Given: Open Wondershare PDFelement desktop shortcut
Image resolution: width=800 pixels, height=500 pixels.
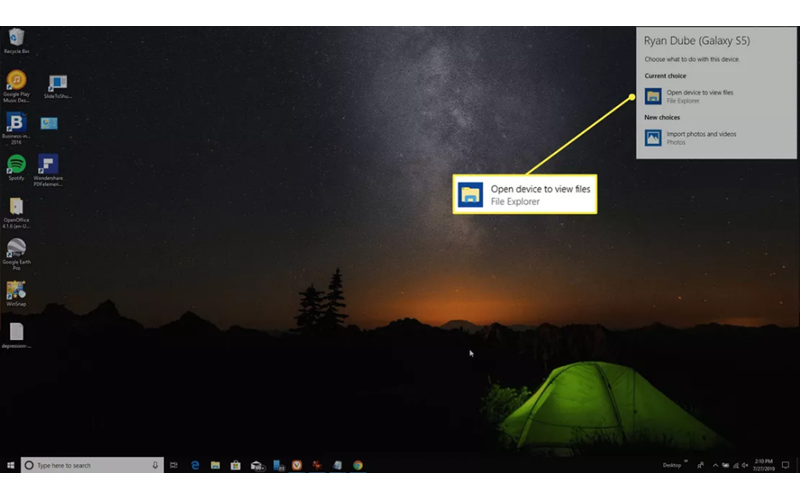Looking at the screenshot, I should [x=48, y=165].
